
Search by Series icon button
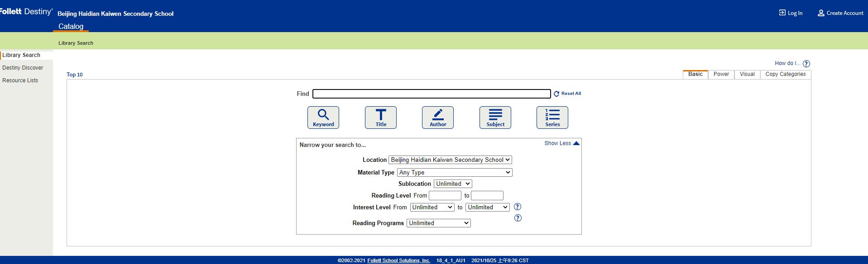pyautogui.click(x=552, y=118)
